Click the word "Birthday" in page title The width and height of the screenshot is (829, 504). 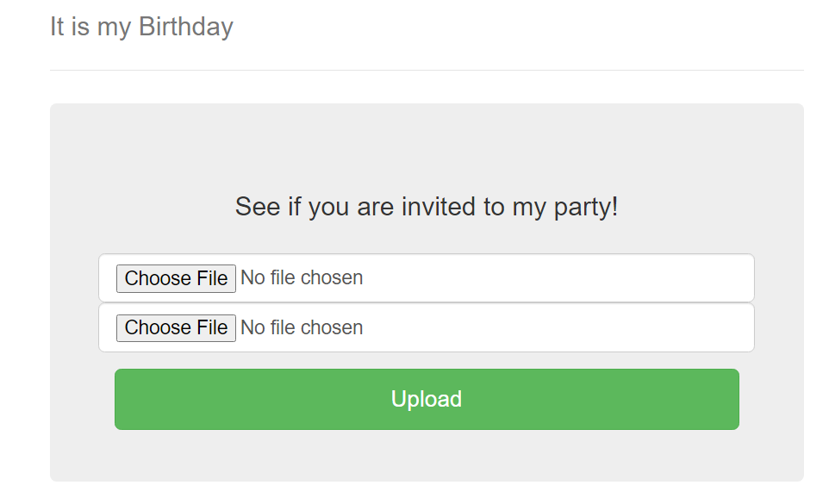[185, 27]
